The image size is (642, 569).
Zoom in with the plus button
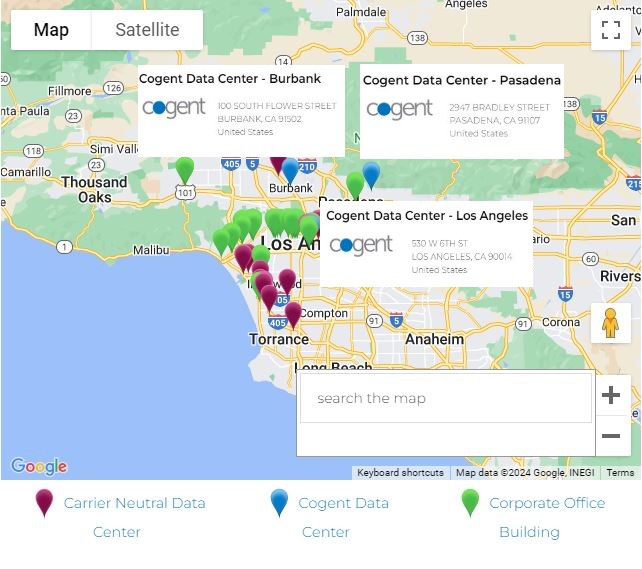coord(611,395)
